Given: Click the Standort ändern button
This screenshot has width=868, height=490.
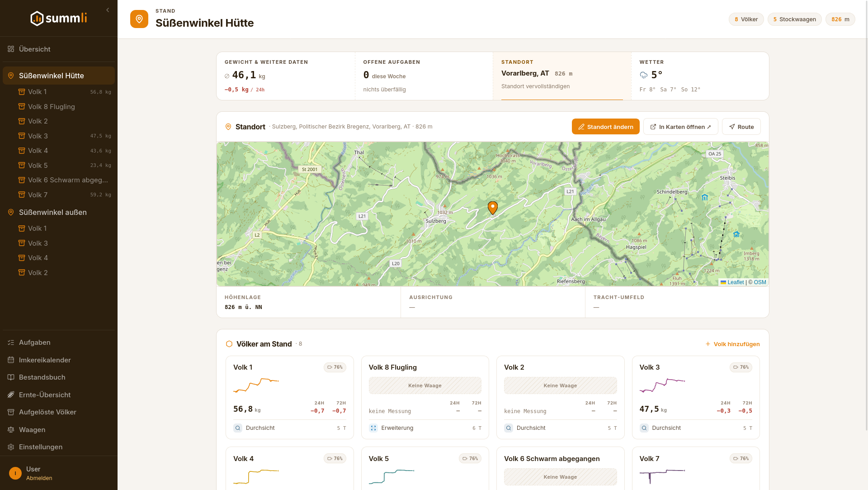Looking at the screenshot, I should (x=606, y=127).
